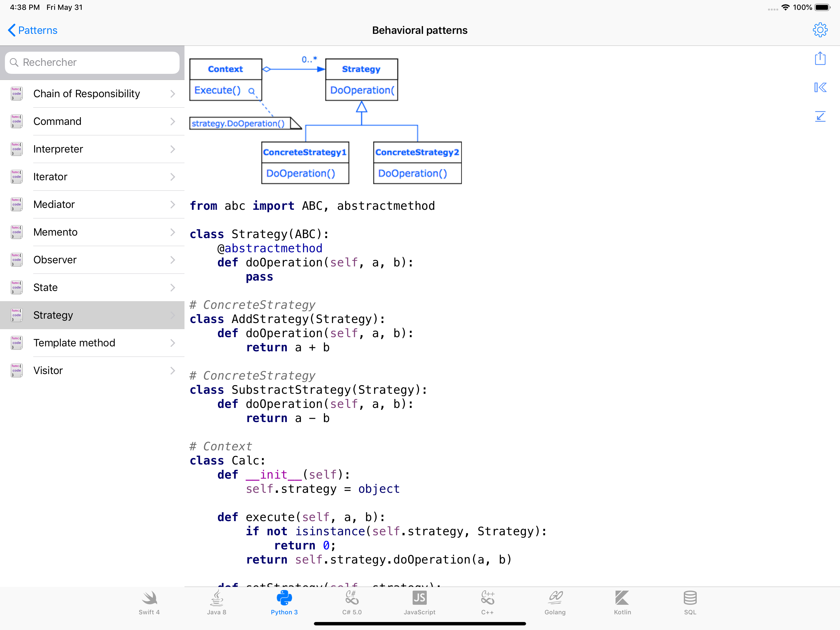Go back to Patterns
840x630 pixels.
[x=33, y=30]
